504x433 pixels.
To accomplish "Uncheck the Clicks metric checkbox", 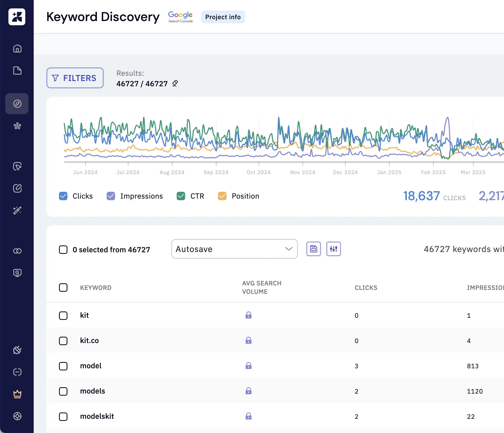I will click(63, 196).
